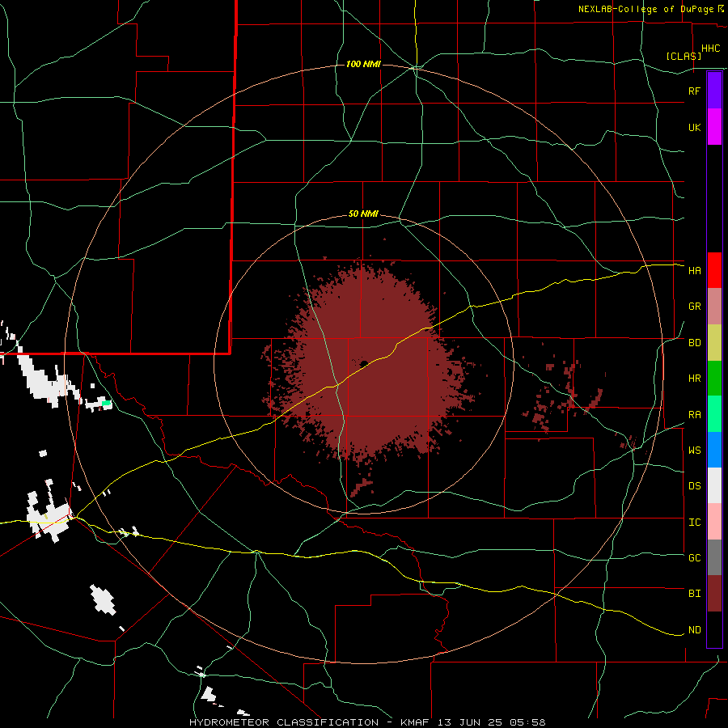Viewport: 728px width, 728px height.
Task: Click the 'IC' legend label
Action: click(x=694, y=523)
